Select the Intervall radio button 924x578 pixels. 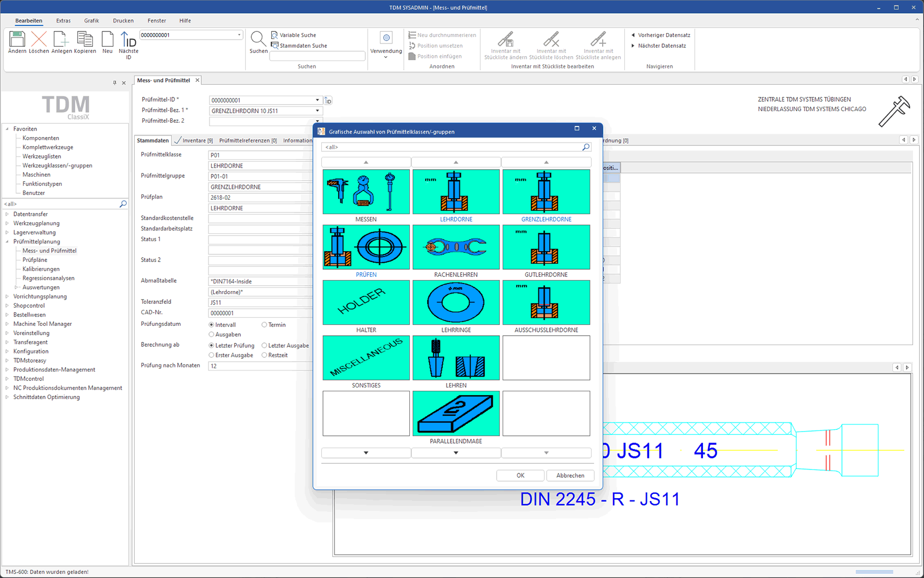point(211,325)
